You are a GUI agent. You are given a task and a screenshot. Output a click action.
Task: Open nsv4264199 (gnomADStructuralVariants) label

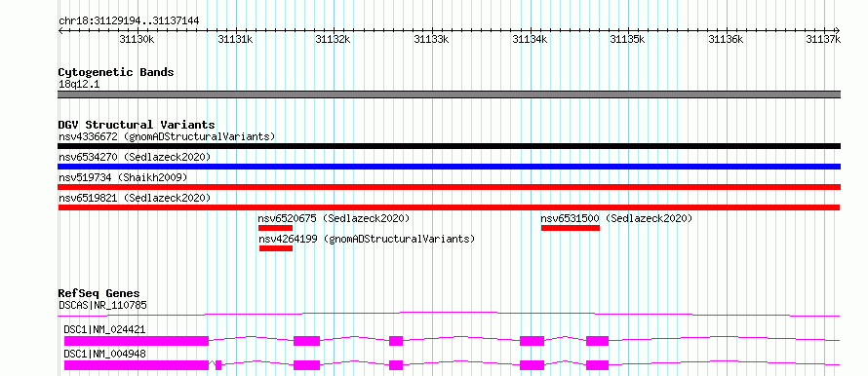367,239
